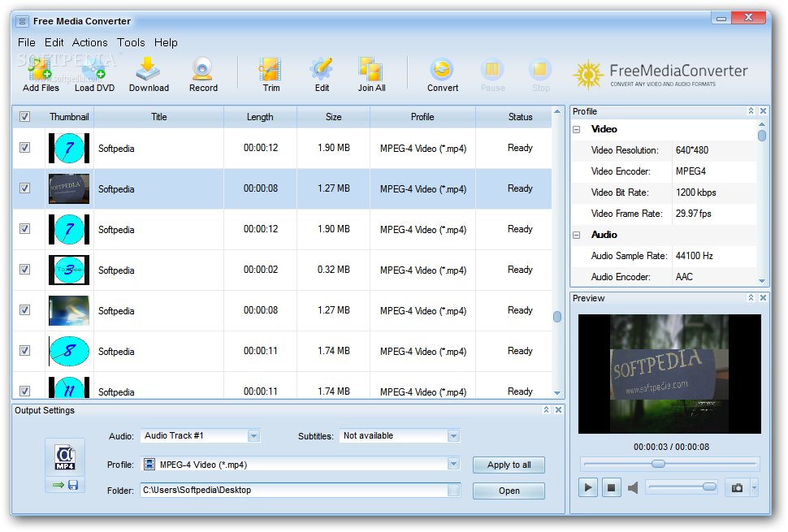The width and height of the screenshot is (788, 532).
Task: Click the file list scrollbar thumb
Action: click(556, 317)
